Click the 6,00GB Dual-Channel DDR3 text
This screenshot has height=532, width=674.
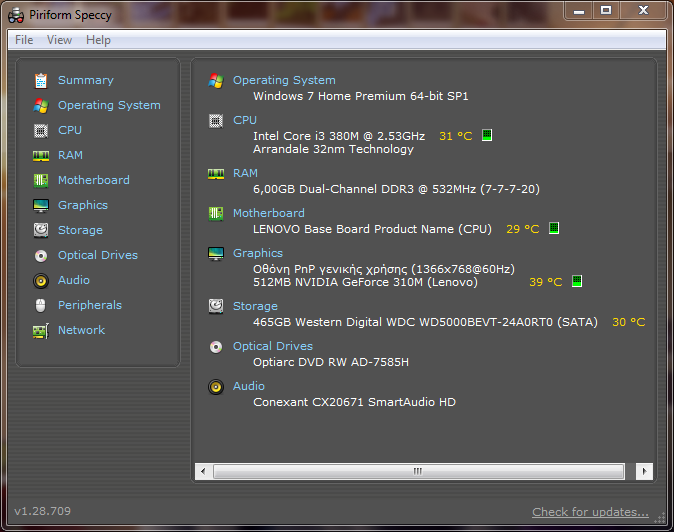tap(396, 189)
